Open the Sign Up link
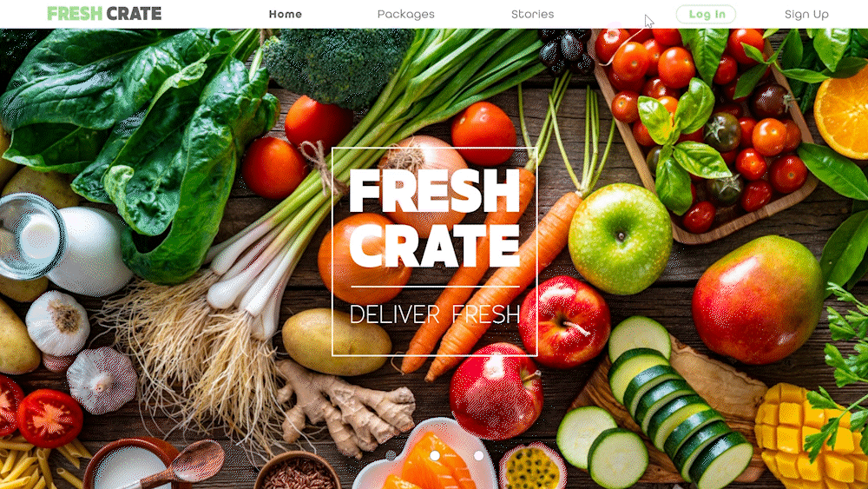 click(x=806, y=14)
